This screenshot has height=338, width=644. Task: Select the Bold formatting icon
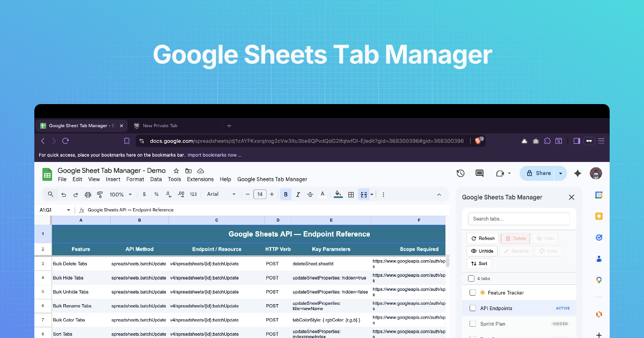click(286, 194)
